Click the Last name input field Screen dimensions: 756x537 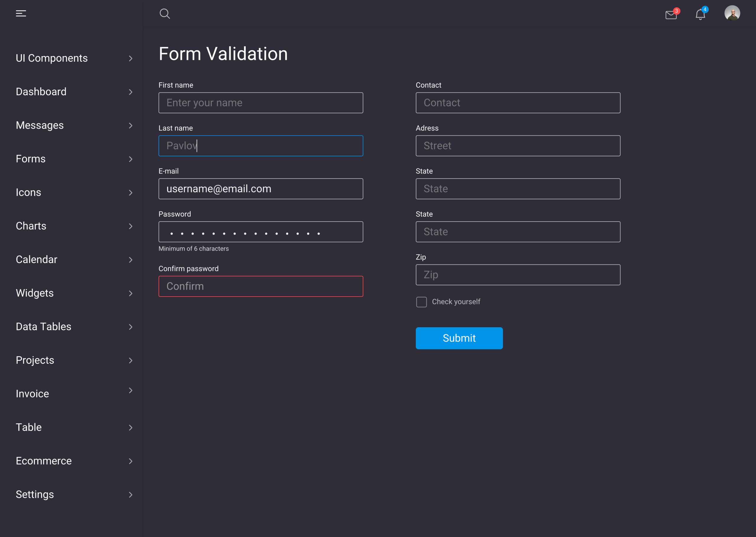click(x=261, y=145)
